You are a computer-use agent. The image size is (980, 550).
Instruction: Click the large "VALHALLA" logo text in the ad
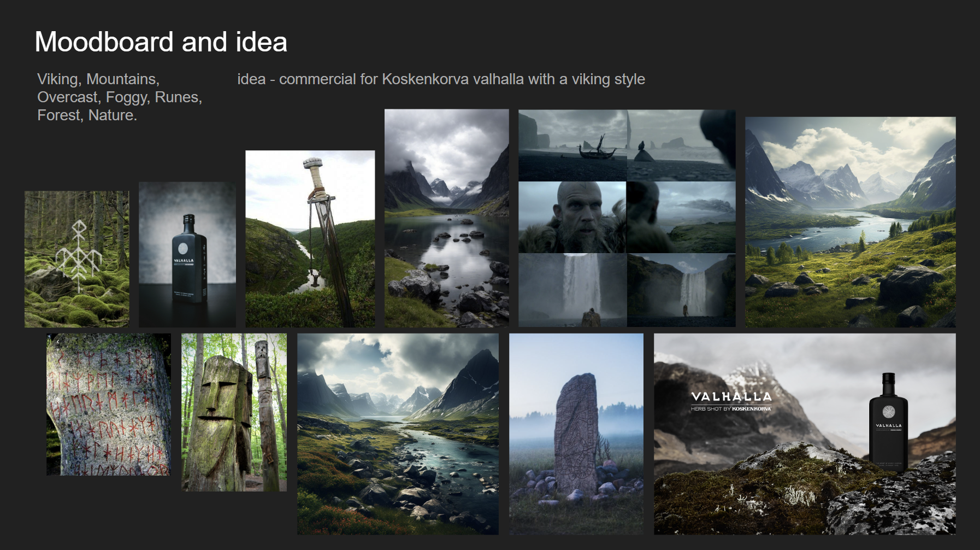[x=731, y=397]
